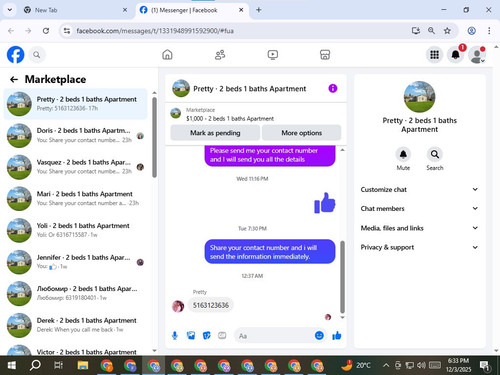500x375 pixels.
Task: Expand Media, files and links section
Action: point(419,228)
